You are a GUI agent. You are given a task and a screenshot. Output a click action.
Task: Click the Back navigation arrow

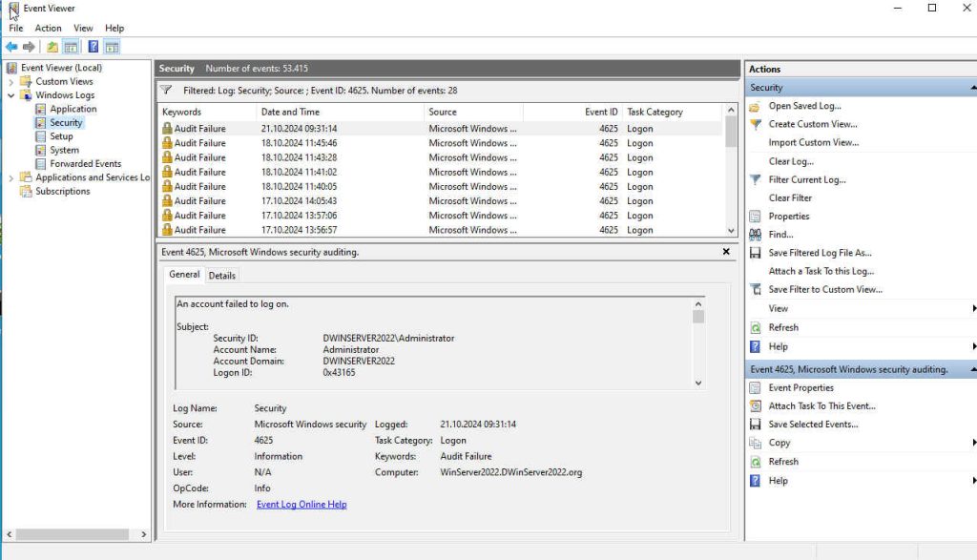click(10, 46)
